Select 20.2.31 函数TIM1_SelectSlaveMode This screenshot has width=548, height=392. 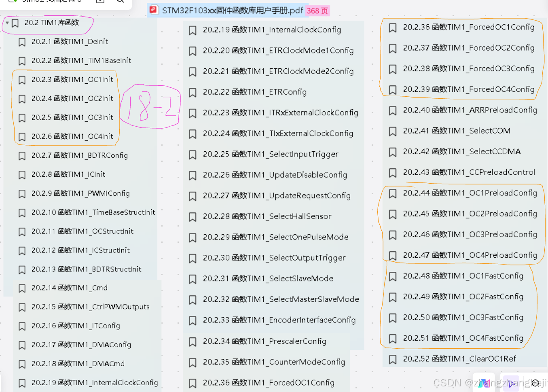(x=268, y=279)
